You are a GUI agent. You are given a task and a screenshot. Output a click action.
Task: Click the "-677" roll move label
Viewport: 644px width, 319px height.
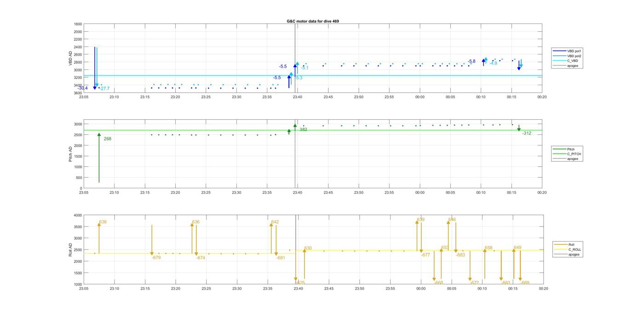(425, 255)
